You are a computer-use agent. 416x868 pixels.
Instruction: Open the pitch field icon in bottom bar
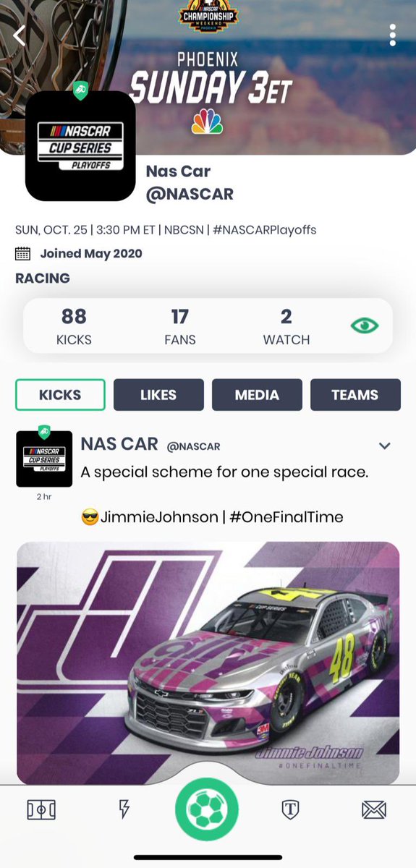tap(42, 810)
